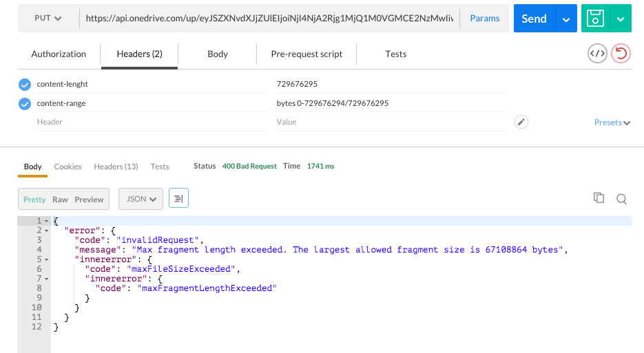644x353 pixels.
Task: Open the request Body tab
Action: click(217, 54)
